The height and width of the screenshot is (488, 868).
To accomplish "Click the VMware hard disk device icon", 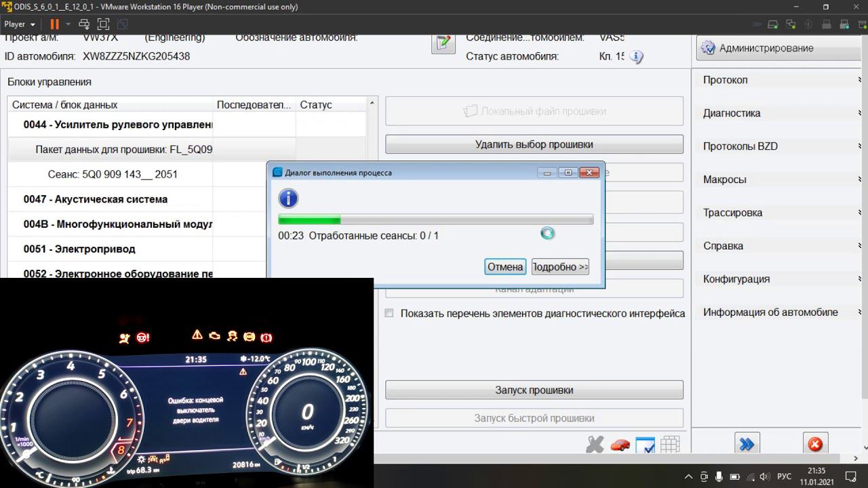I will coord(772,24).
